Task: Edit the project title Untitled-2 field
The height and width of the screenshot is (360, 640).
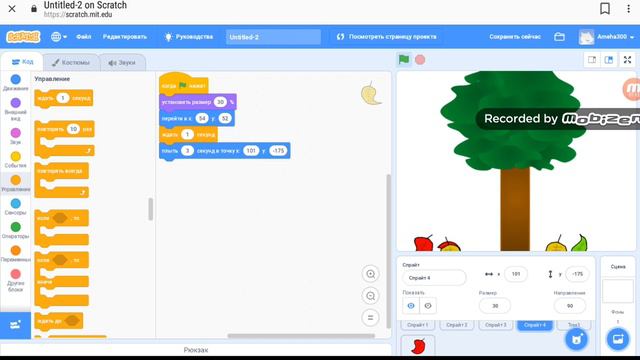Action: pyautogui.click(x=273, y=37)
